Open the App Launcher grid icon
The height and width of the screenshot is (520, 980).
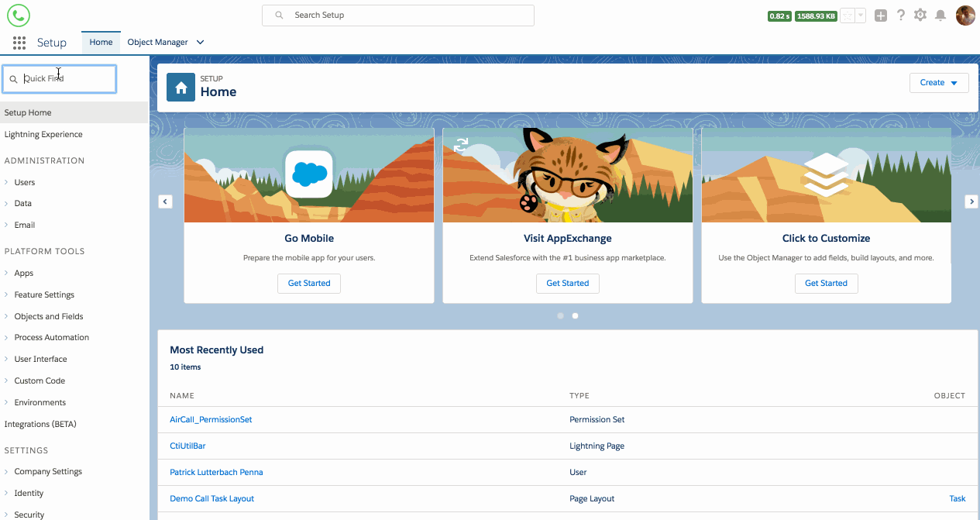point(19,43)
